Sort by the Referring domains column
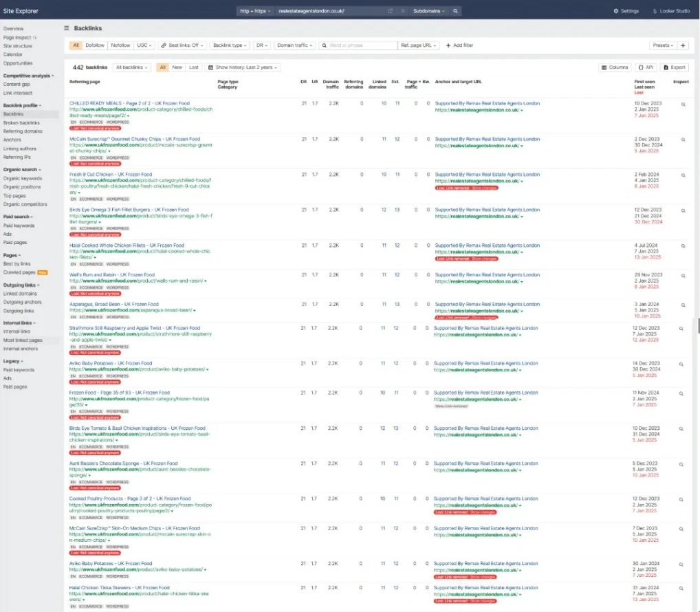The image size is (700, 612). (353, 85)
